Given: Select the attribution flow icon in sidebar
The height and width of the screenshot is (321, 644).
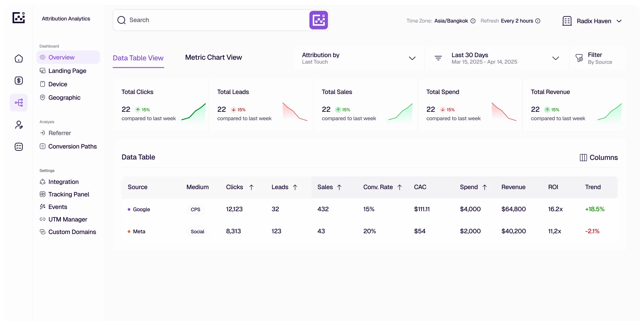Looking at the screenshot, I should [x=19, y=103].
